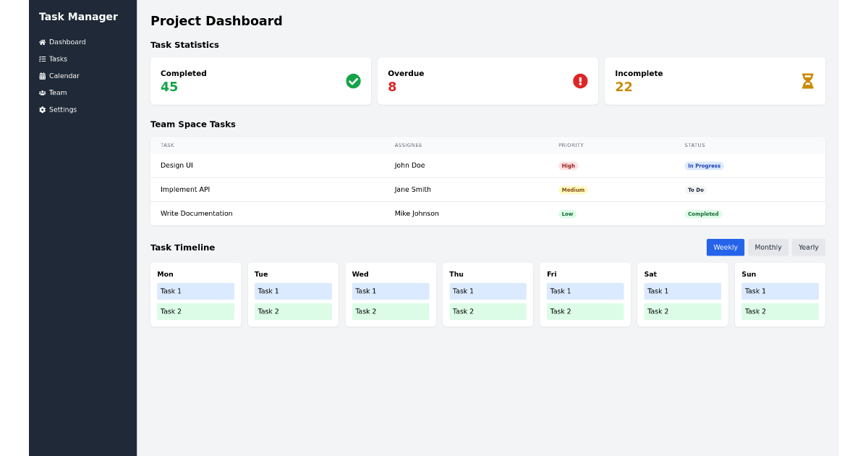Click the Medium priority badge for Implement API
The image size is (868, 456).
573,190
